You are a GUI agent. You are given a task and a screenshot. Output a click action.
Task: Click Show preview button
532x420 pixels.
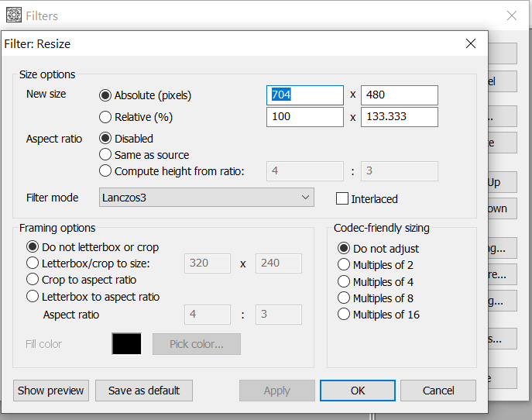51,391
